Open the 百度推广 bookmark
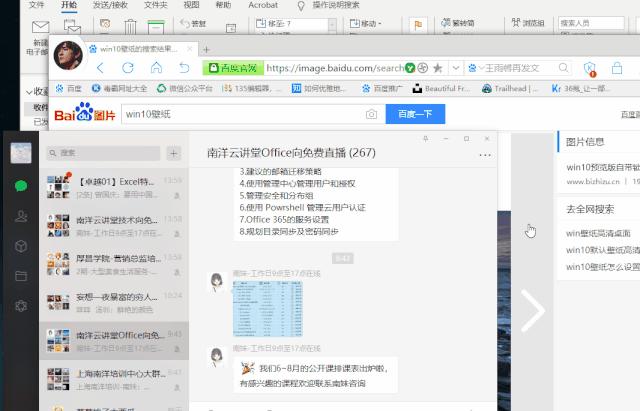 tap(382, 88)
